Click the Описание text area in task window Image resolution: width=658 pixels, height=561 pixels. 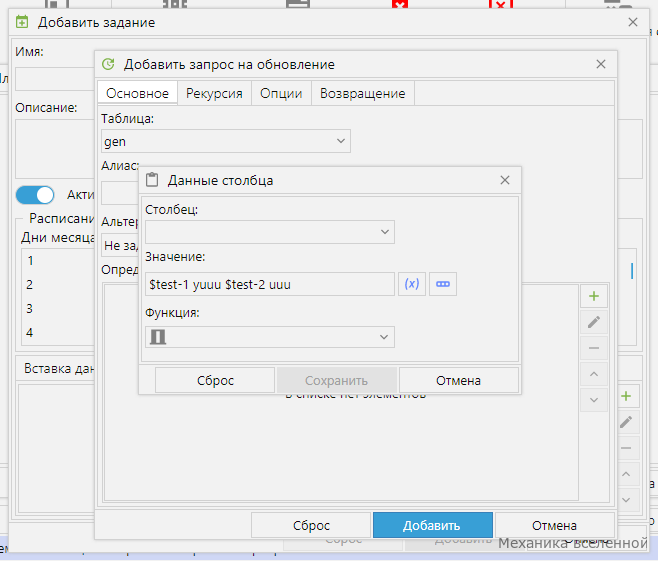tap(55, 149)
